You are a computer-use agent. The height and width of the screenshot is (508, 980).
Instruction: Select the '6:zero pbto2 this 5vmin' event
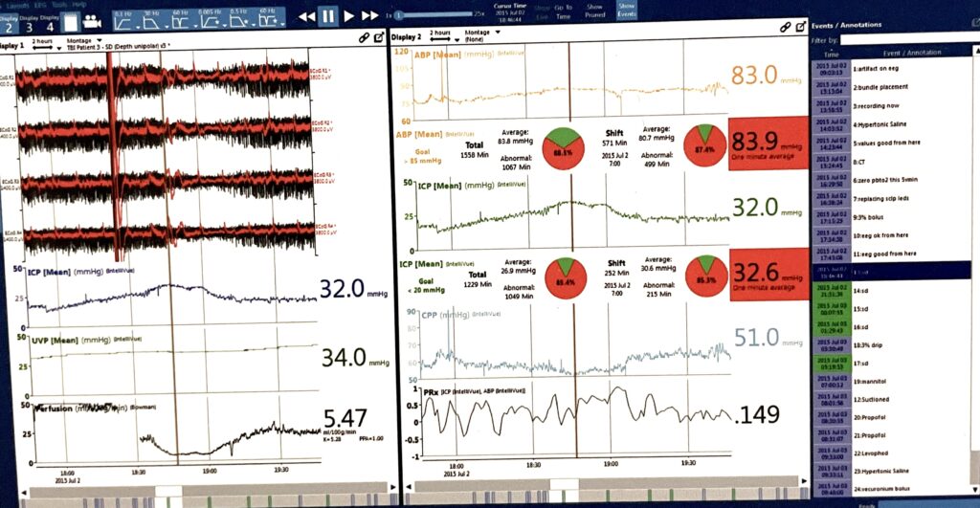click(892, 180)
